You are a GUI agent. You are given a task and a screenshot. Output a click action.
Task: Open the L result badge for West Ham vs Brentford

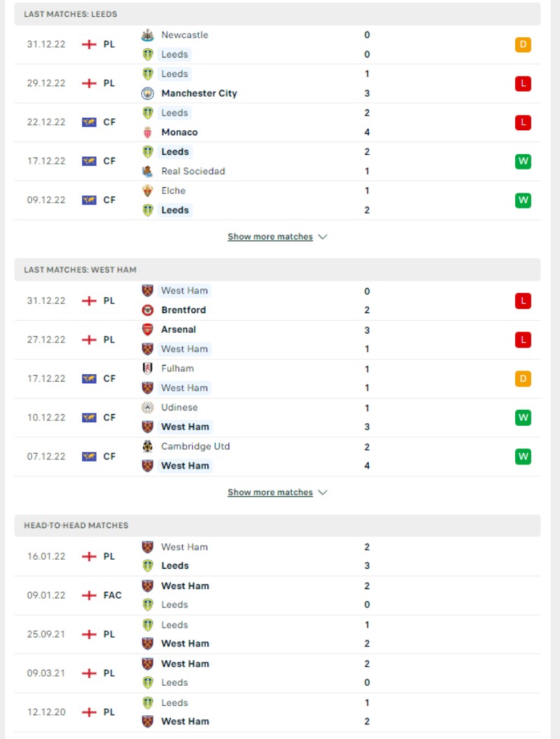pyautogui.click(x=523, y=301)
